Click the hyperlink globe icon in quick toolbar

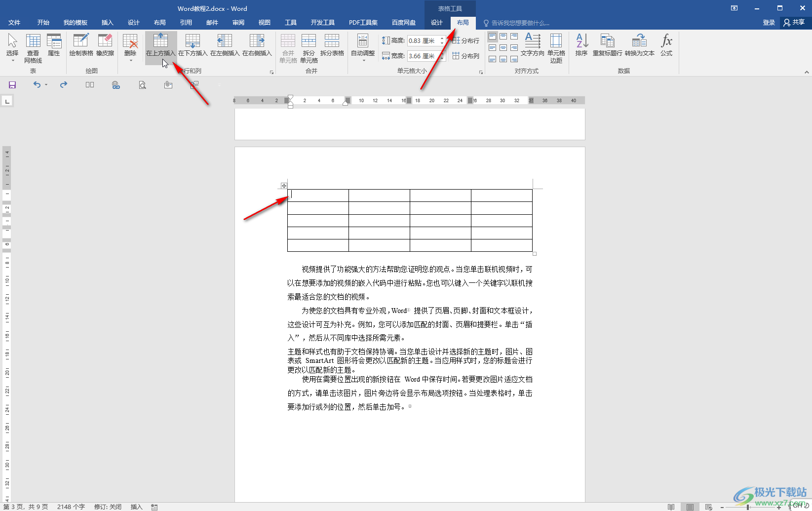[x=116, y=85]
